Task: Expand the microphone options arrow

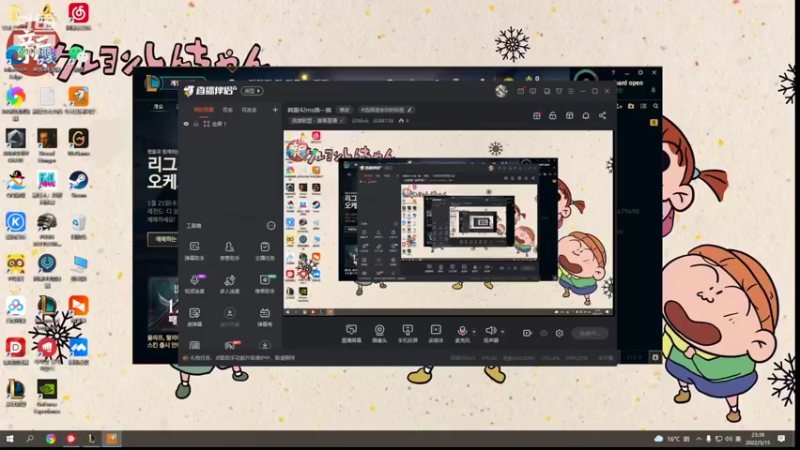Action: (x=474, y=332)
